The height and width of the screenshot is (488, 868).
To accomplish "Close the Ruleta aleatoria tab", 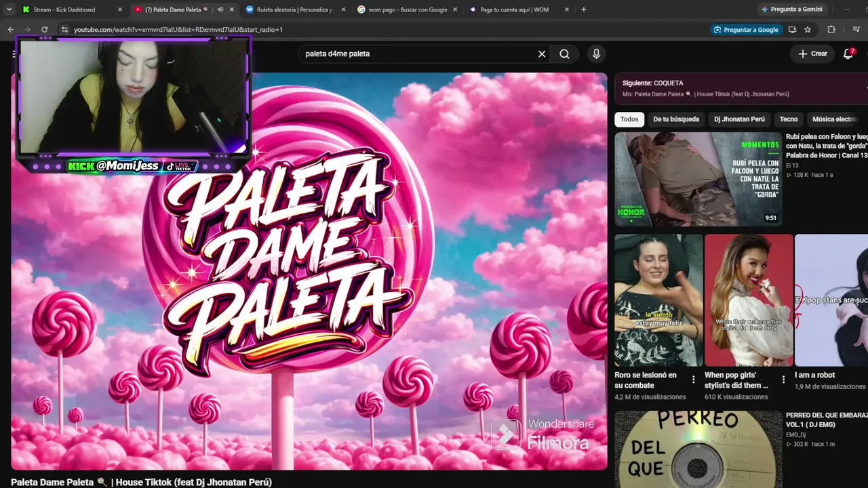I will (343, 9).
